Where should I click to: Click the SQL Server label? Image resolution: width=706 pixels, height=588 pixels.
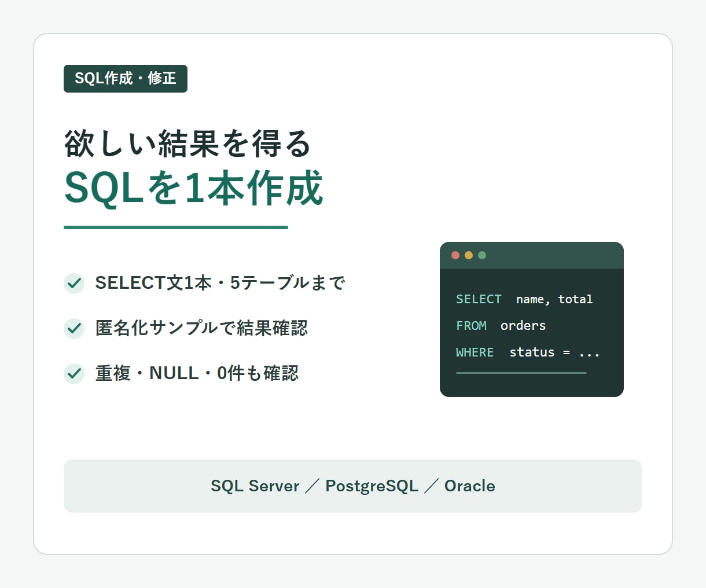point(255,486)
